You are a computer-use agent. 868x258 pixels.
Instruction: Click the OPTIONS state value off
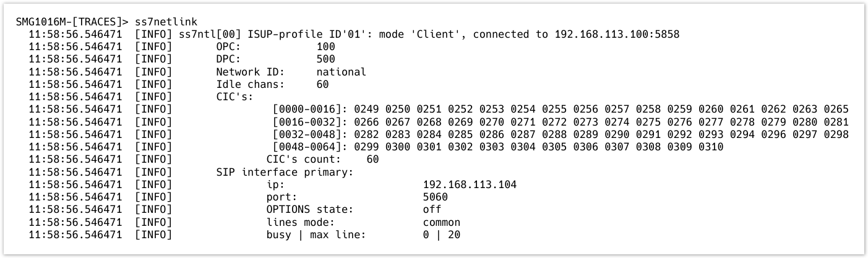click(x=432, y=210)
